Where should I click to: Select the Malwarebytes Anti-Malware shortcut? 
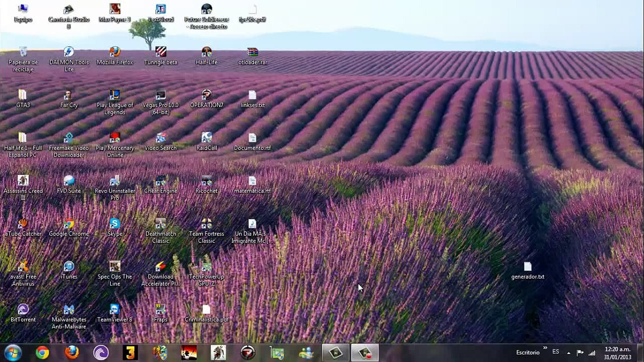[x=69, y=316]
